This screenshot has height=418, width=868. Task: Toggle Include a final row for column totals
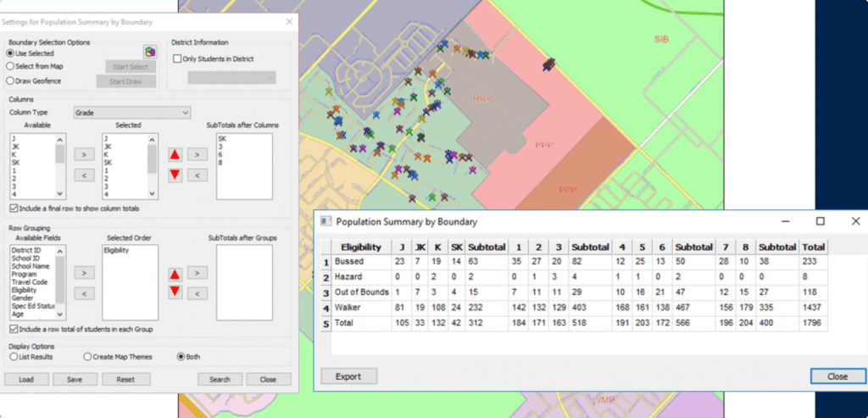coord(14,208)
